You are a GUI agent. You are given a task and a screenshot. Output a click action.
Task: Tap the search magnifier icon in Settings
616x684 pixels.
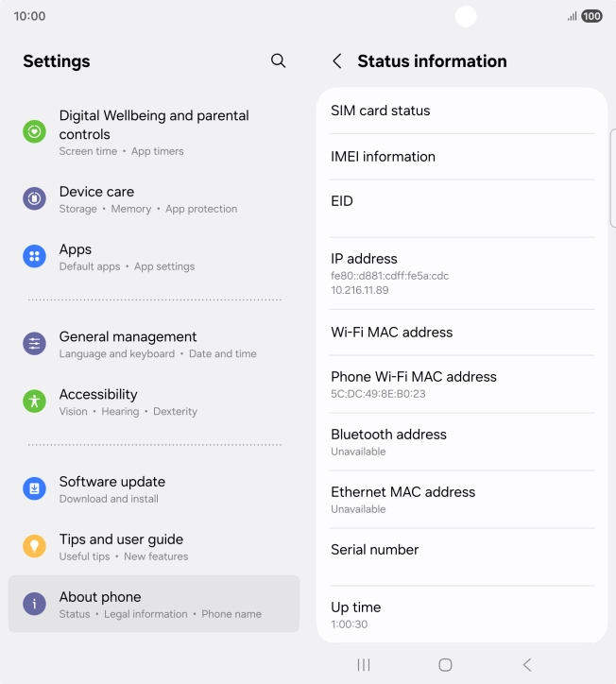[x=278, y=60]
